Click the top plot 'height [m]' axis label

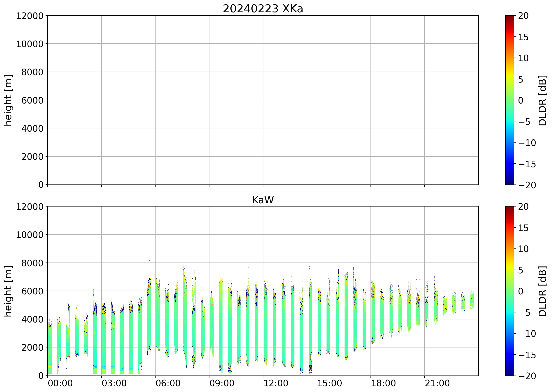pos(8,100)
